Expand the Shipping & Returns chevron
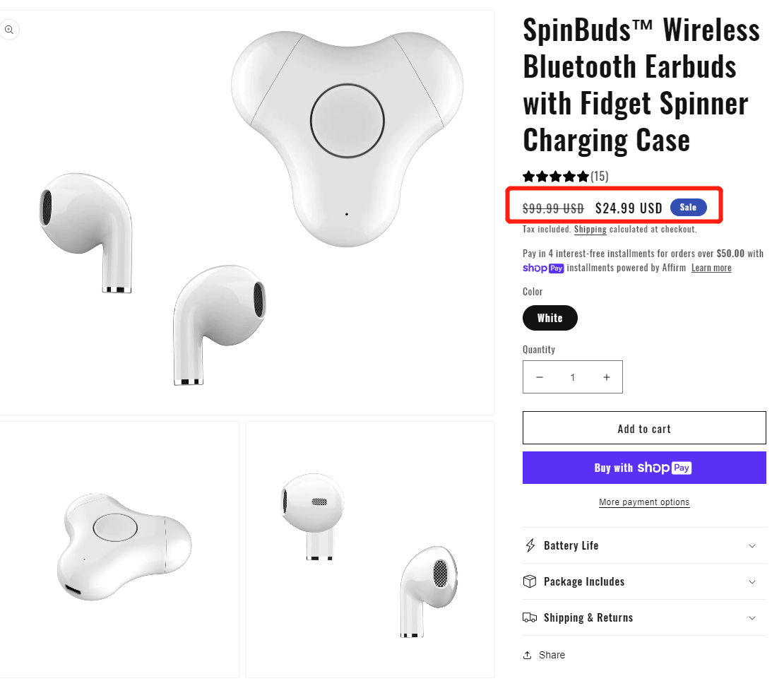 pyautogui.click(x=752, y=618)
